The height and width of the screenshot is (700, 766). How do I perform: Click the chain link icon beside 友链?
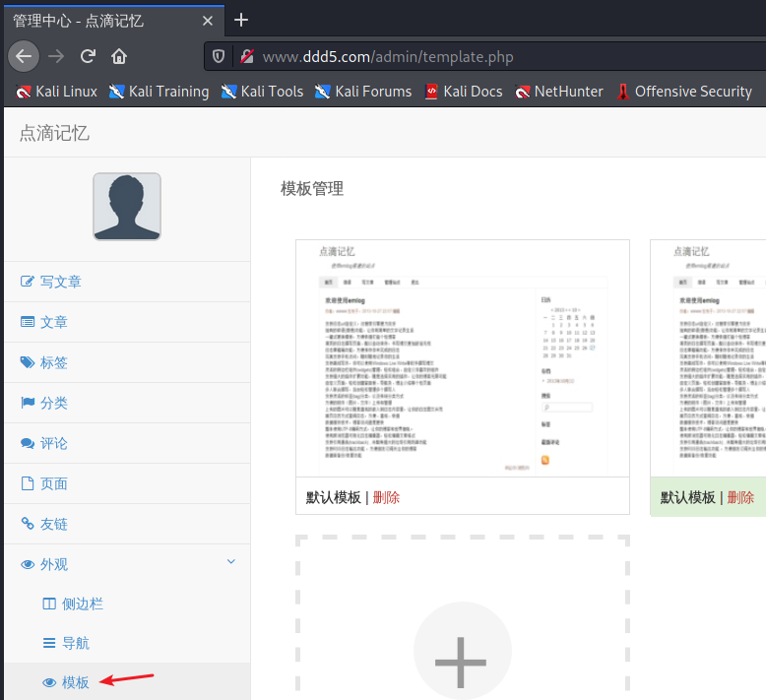28,524
